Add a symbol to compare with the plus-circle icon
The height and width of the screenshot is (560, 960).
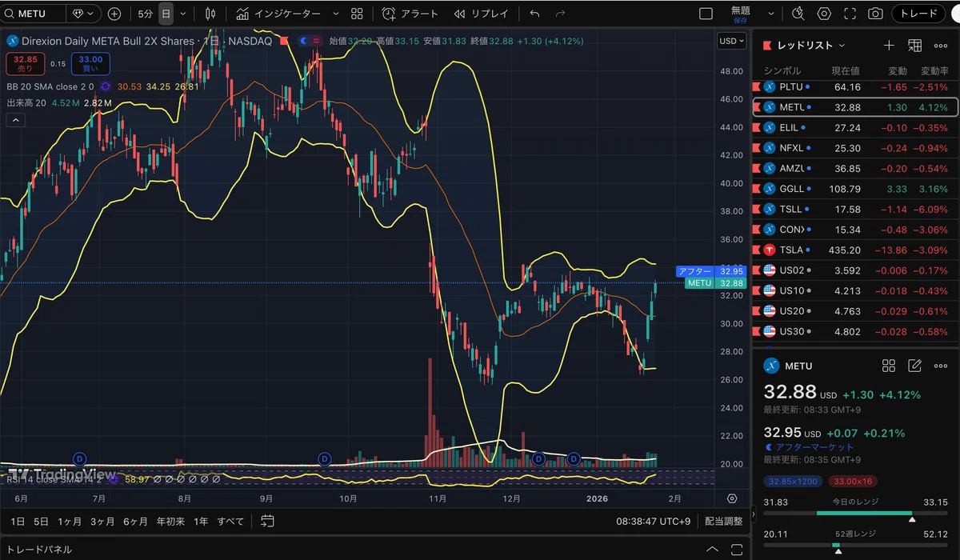114,14
